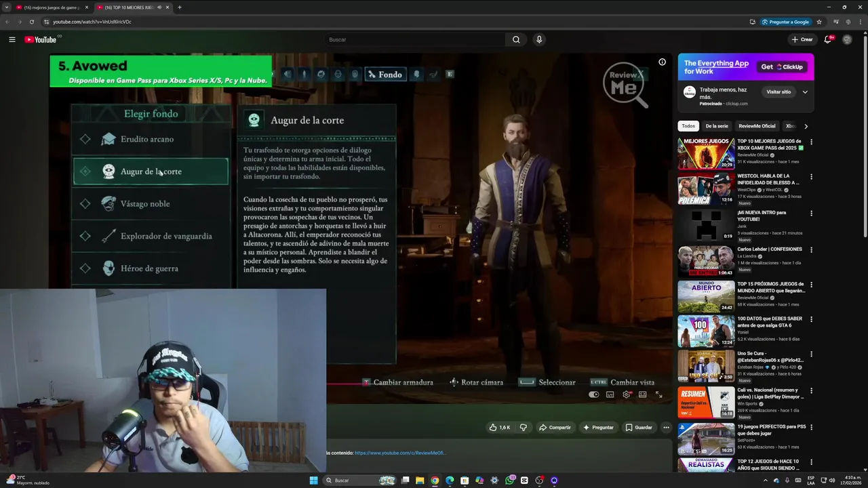Open 19 juegos perfectos PS5 thumbnail

click(x=706, y=439)
